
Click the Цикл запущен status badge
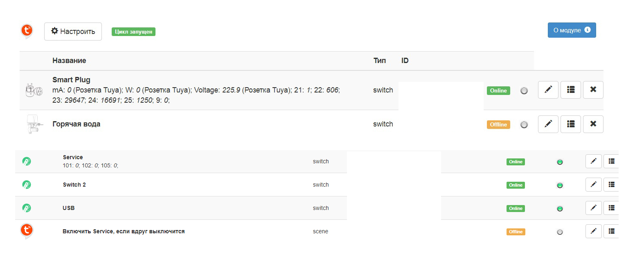pos(133,32)
